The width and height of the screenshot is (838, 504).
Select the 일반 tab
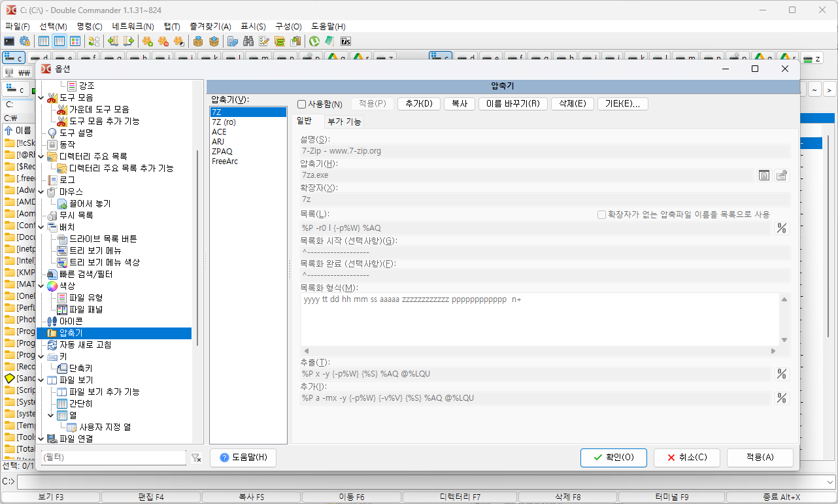(x=305, y=120)
